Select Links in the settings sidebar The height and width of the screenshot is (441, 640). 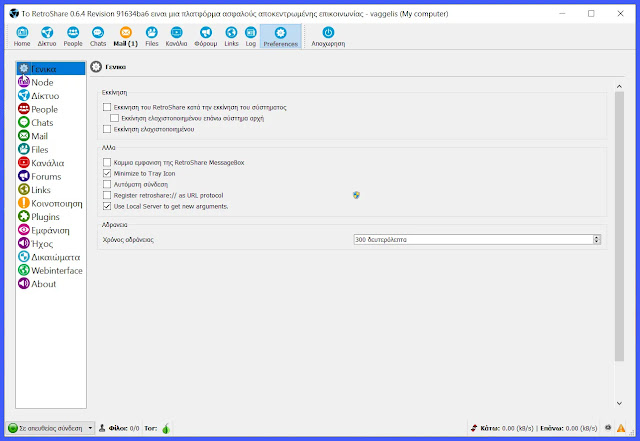51,190
